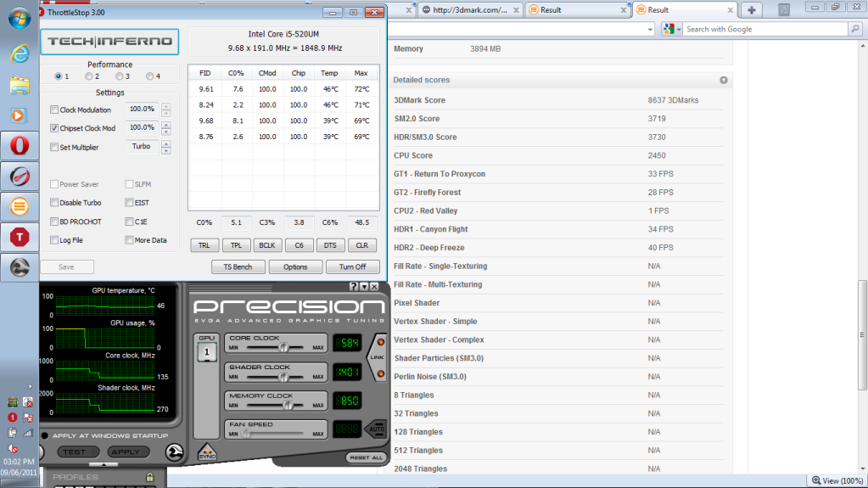Viewport: 868px width, 488px height.
Task: Open the network signal tray icon
Action: pos(27,433)
